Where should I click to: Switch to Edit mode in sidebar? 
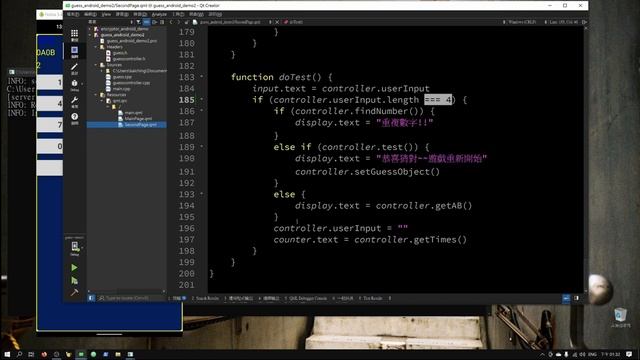pos(74,51)
